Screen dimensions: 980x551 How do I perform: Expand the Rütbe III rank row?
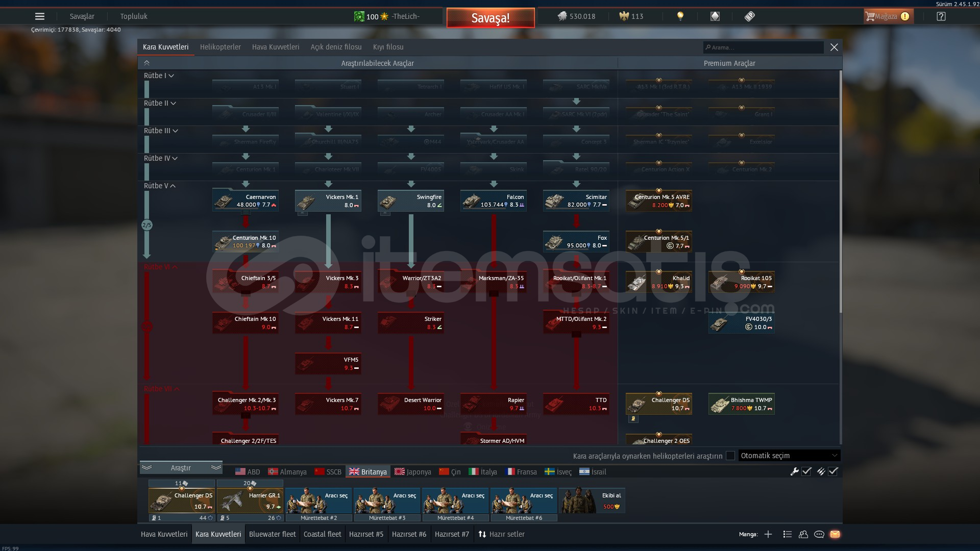[161, 131]
